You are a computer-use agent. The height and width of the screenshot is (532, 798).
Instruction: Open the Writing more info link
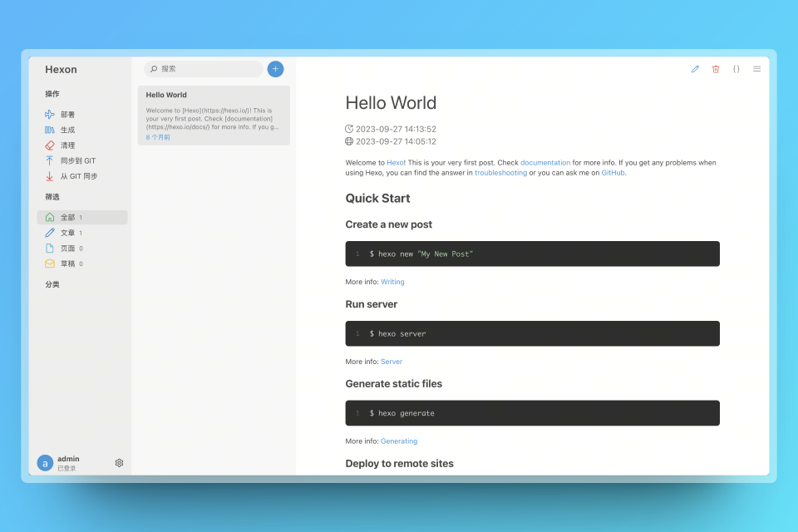coord(392,282)
